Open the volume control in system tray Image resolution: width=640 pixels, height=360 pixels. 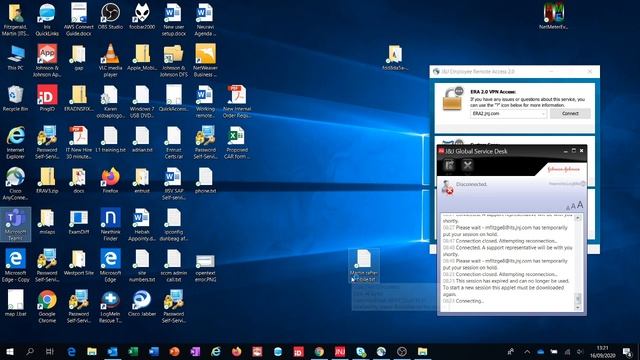[580, 351]
